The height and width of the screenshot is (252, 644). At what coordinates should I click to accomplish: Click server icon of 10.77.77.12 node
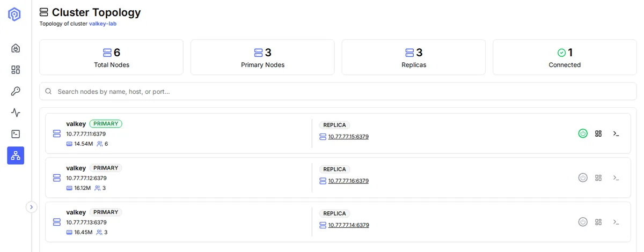[57, 177]
